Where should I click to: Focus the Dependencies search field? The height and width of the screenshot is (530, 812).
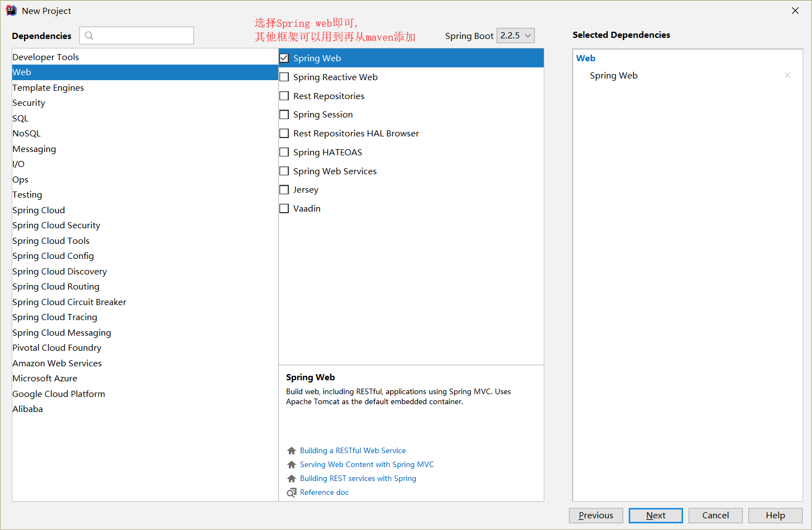coord(137,36)
